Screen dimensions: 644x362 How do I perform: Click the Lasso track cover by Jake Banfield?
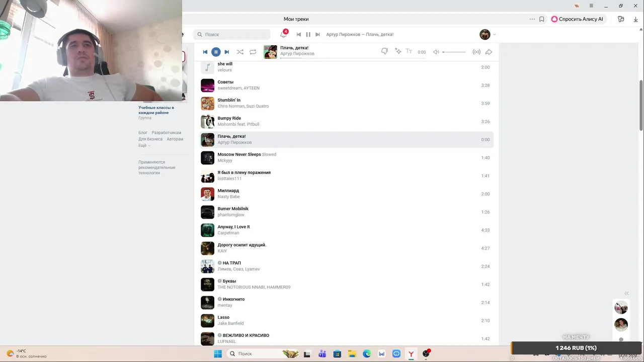click(x=208, y=321)
